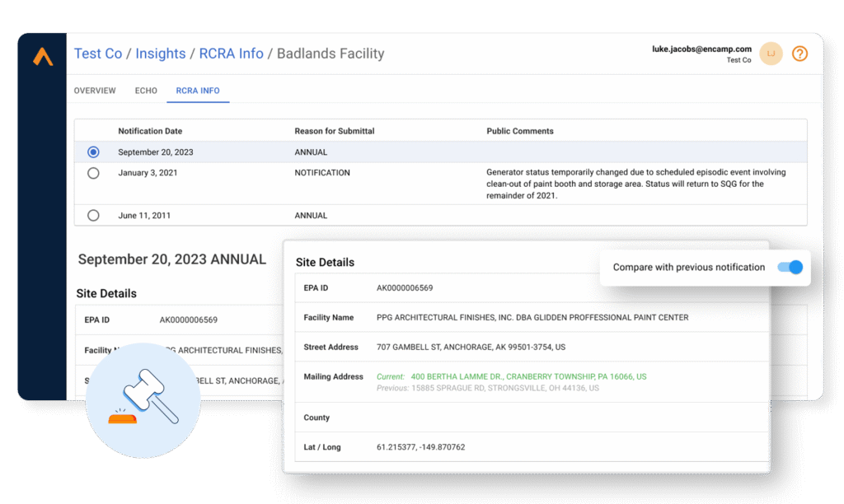The height and width of the screenshot is (504, 844).
Task: Click the Reason for Submittal column header
Action: coord(335,131)
